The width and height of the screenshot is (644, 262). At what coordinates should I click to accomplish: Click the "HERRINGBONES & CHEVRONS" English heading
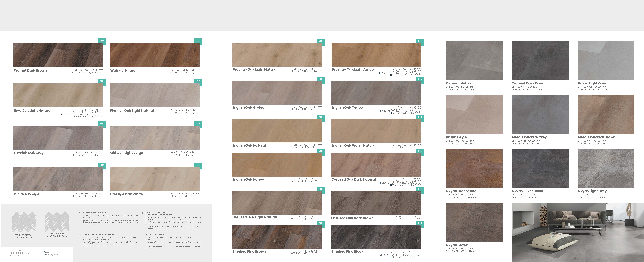pos(95,213)
